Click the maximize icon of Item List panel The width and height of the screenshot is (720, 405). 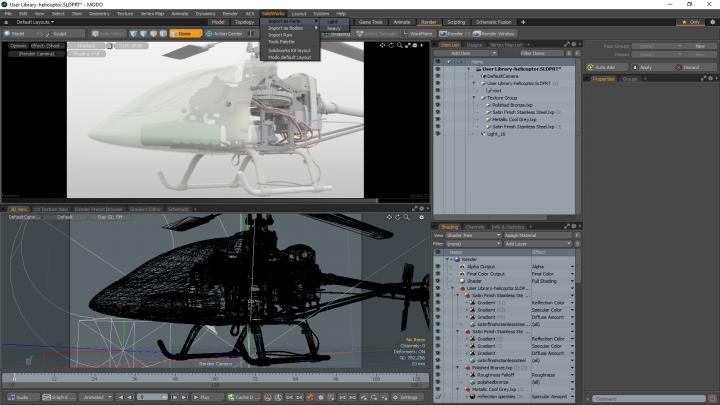point(567,44)
